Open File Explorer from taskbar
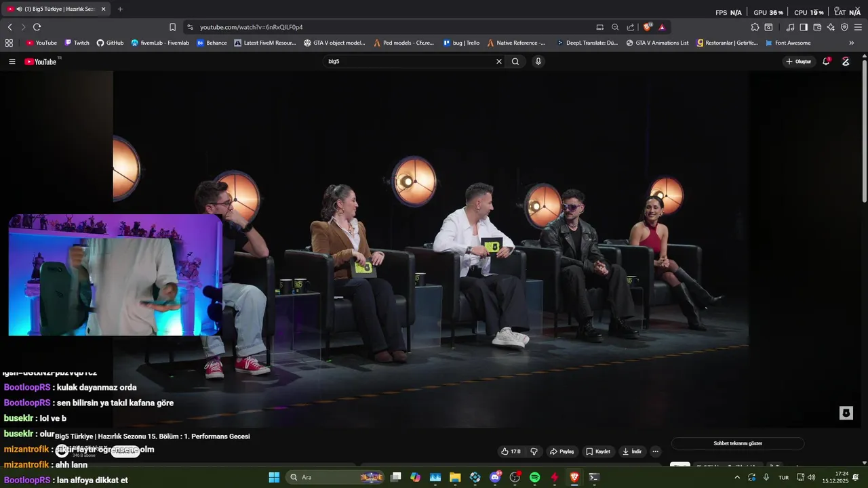This screenshot has height=488, width=868. click(455, 477)
